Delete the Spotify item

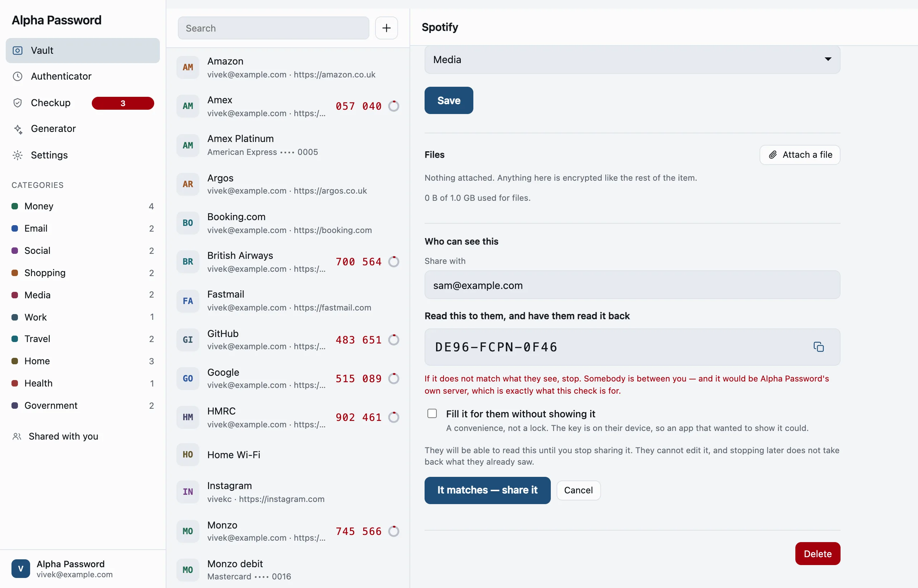[818, 554]
